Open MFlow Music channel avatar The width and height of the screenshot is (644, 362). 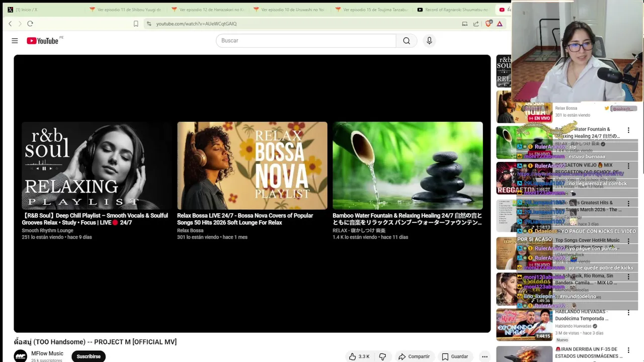[x=20, y=356]
